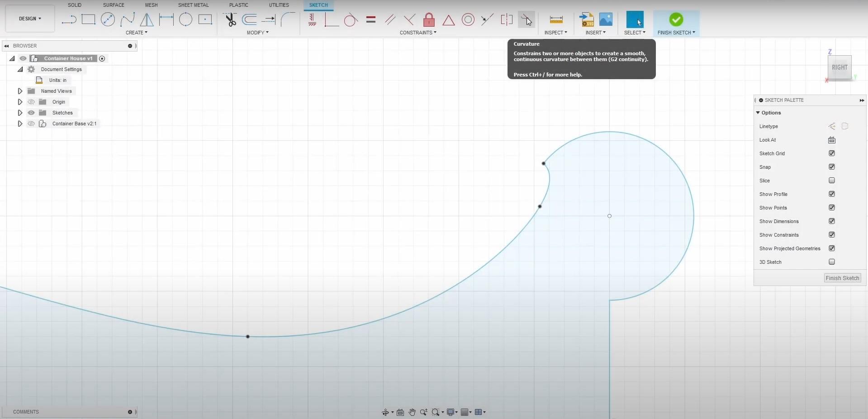Activate the Trim scissors tool
Screen dimensions: 868x419
[x=230, y=19]
